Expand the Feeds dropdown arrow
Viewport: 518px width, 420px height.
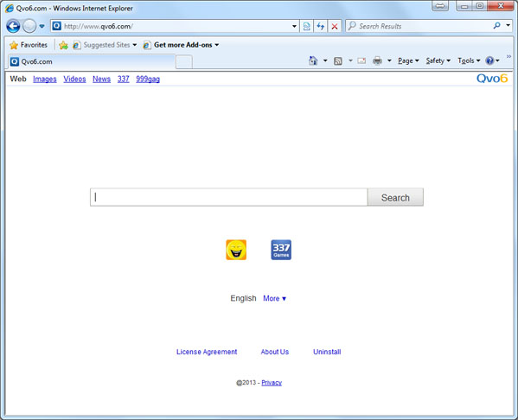350,60
